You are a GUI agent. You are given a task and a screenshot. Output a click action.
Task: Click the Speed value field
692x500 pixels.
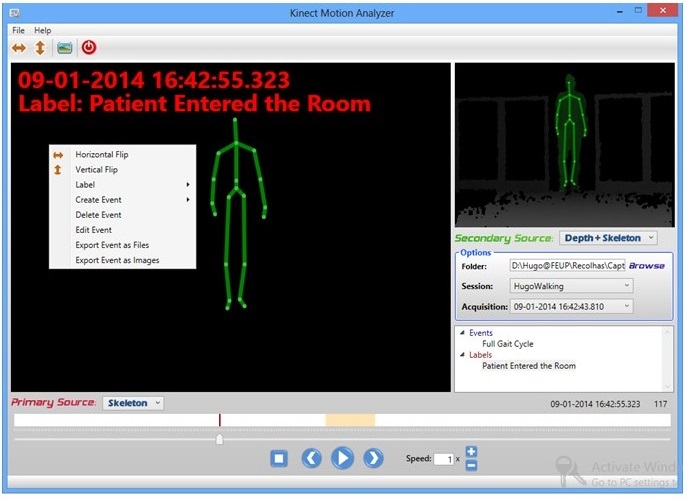click(444, 459)
